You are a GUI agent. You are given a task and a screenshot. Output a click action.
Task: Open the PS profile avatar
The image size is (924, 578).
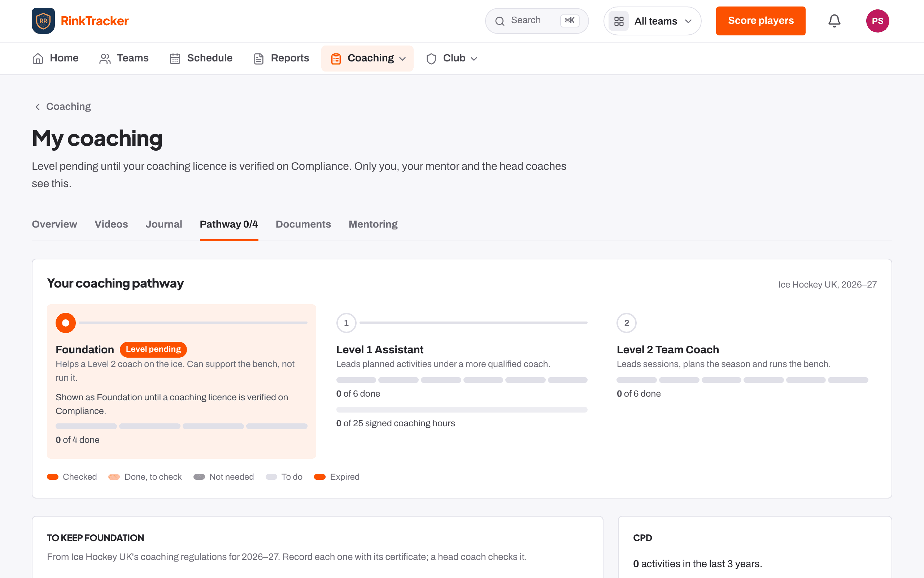tap(877, 21)
